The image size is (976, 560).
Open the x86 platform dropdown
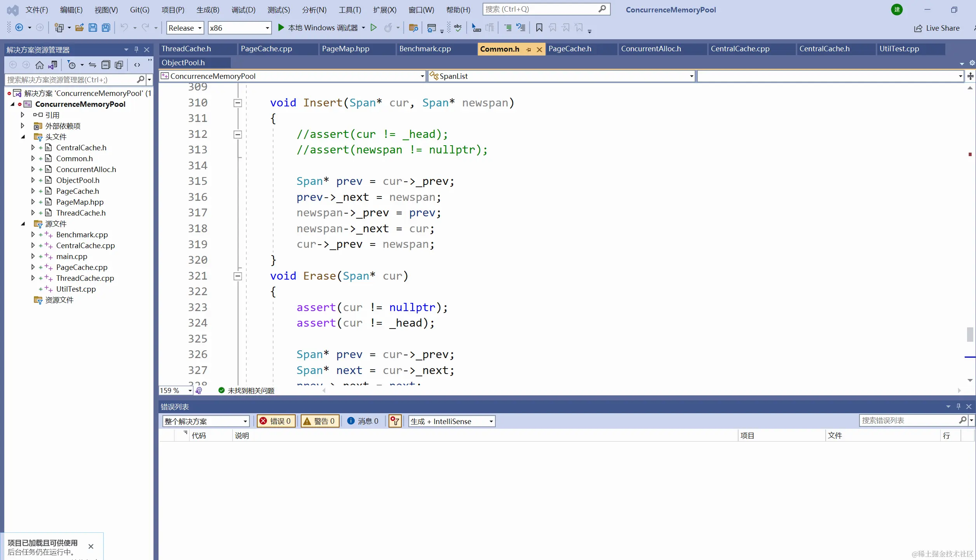pos(239,28)
